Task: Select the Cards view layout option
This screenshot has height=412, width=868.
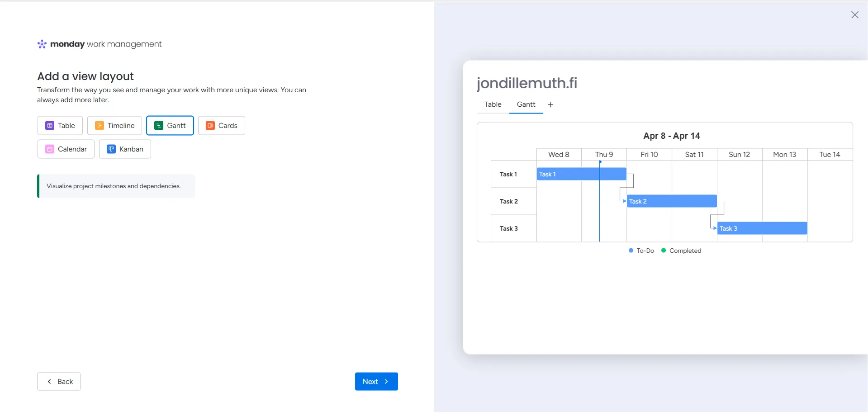Action: [222, 126]
